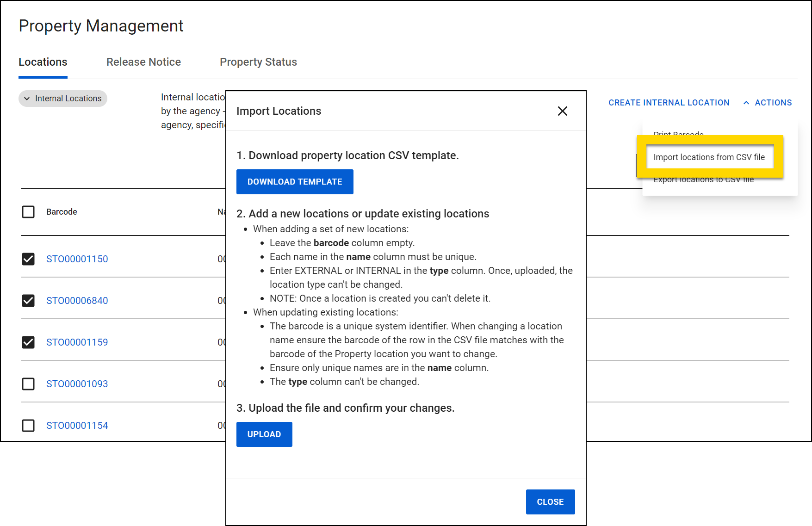The width and height of the screenshot is (812, 526).
Task: Click CLOSE in the dialog footer
Action: coord(550,501)
